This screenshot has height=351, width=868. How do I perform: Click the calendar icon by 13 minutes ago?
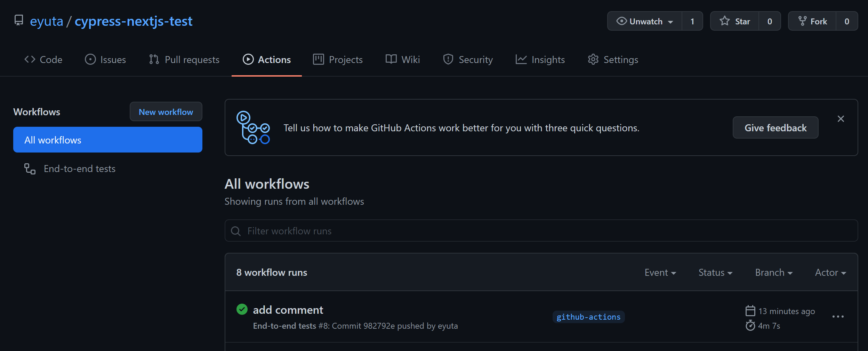coord(750,311)
